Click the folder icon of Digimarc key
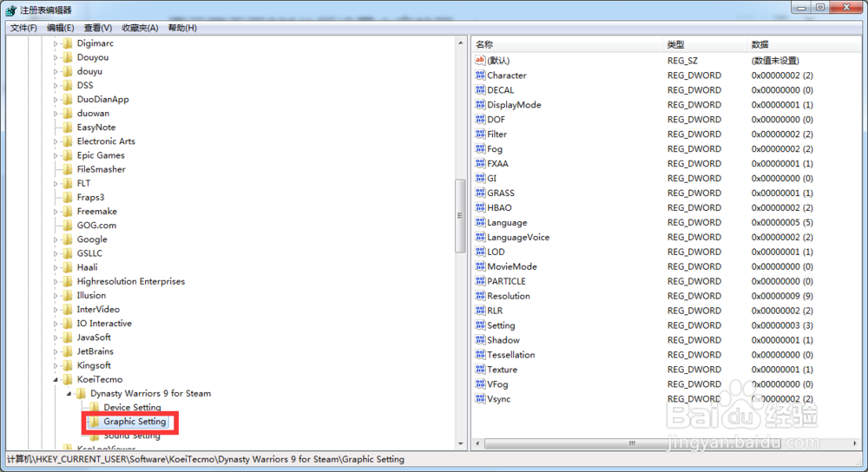 click(x=68, y=43)
